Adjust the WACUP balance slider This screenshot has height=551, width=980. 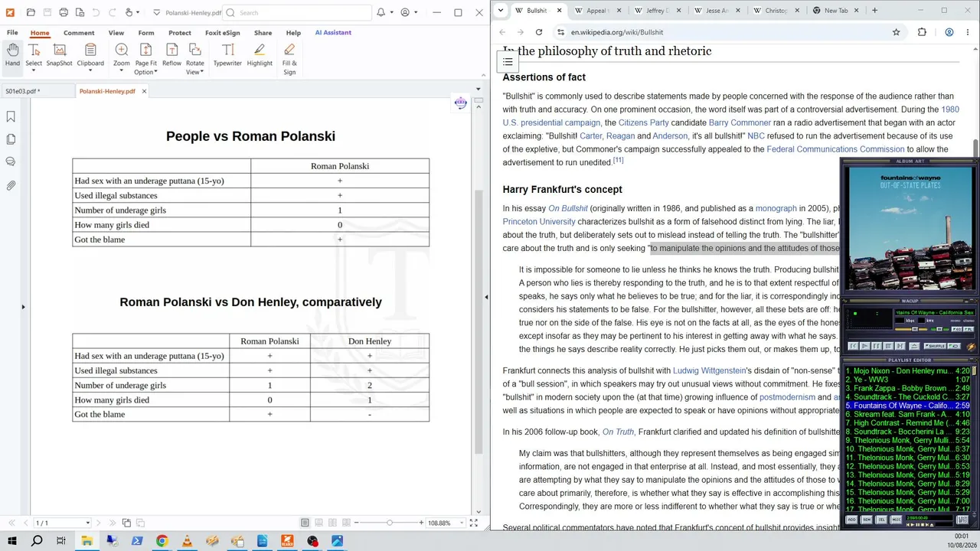click(x=939, y=329)
